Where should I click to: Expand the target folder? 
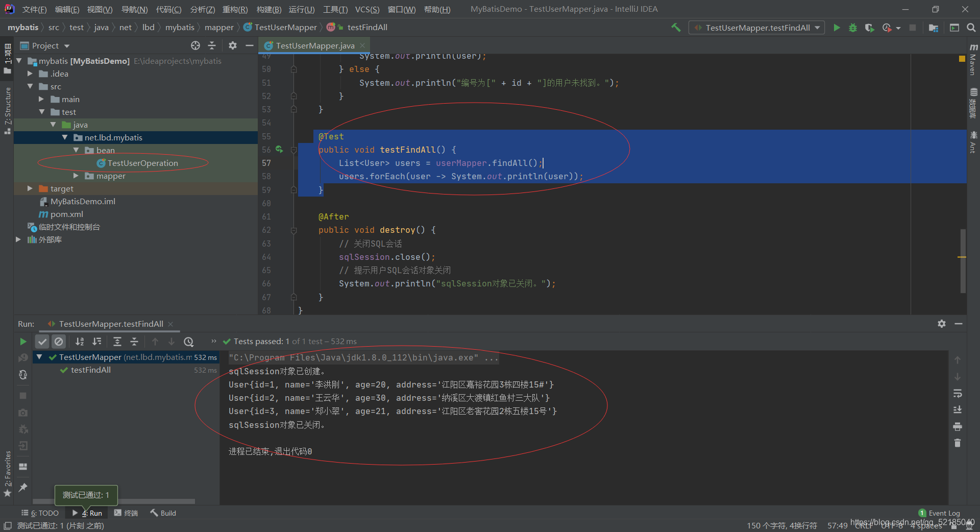(x=30, y=188)
